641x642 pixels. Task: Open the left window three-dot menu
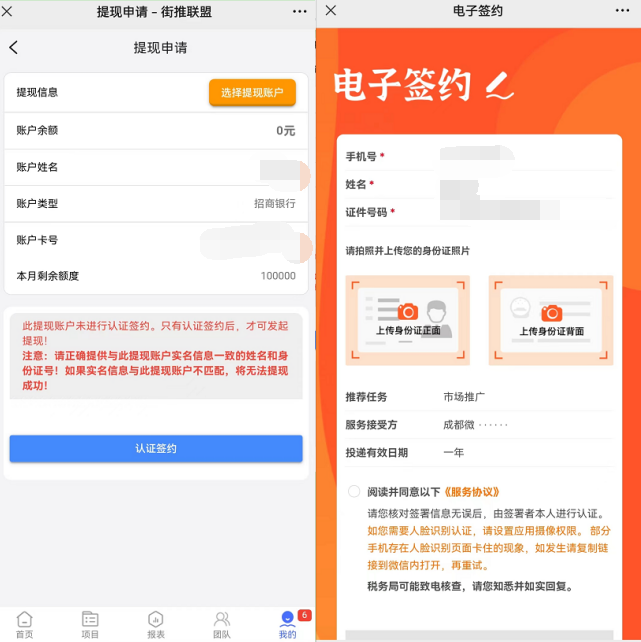[299, 11]
